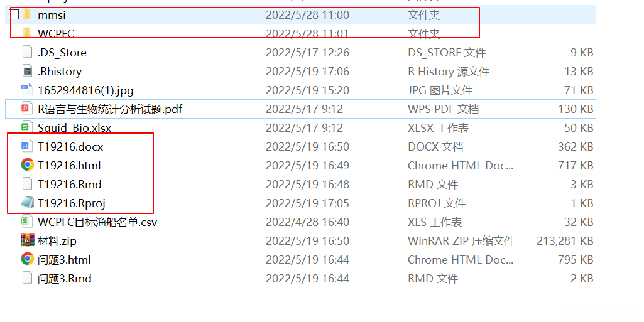Select the file name .Rhistory
The width and height of the screenshot is (644, 322).
pyautogui.click(x=60, y=72)
